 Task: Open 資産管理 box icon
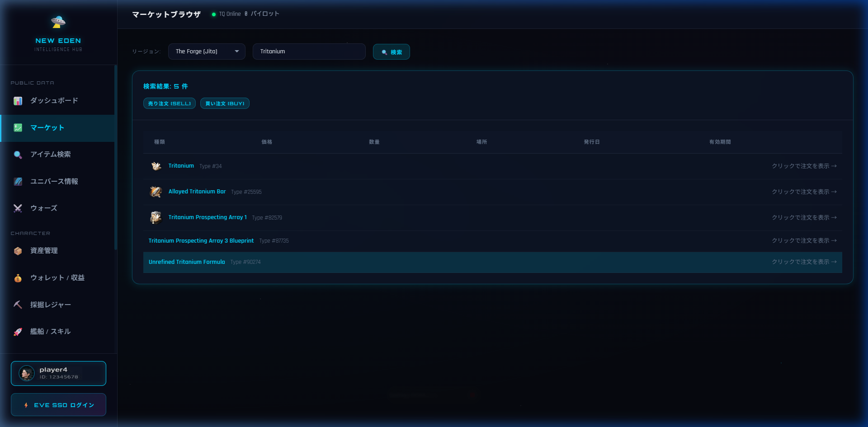[x=18, y=251]
